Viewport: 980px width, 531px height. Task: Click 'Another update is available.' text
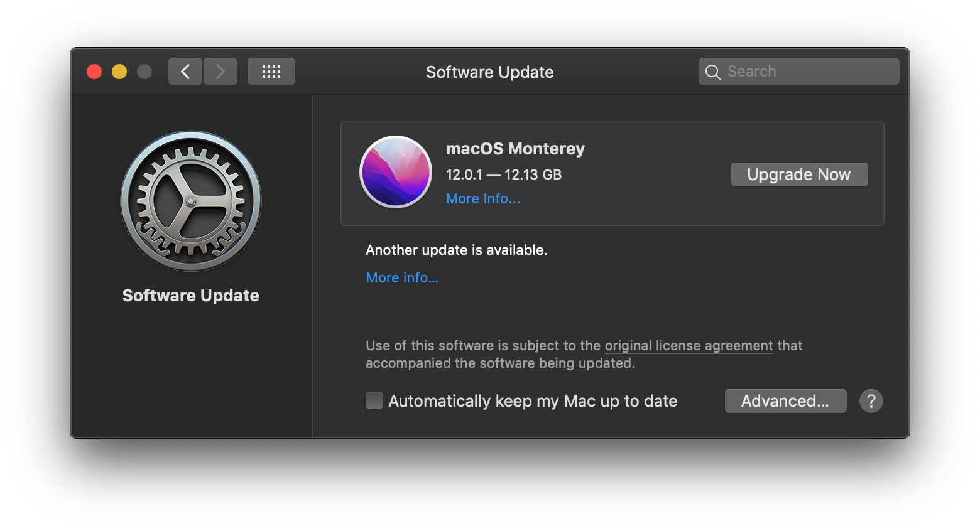[457, 250]
